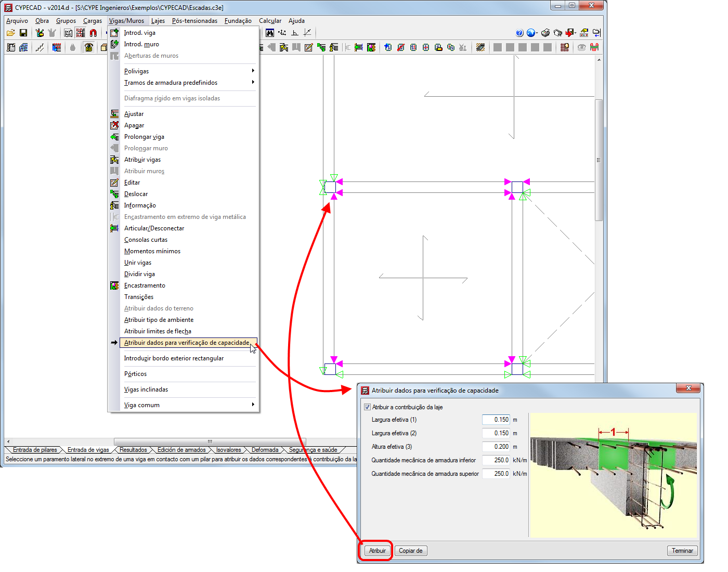Select 'Atribuir limites de flecha' menu entry
728x572 pixels.
(158, 331)
